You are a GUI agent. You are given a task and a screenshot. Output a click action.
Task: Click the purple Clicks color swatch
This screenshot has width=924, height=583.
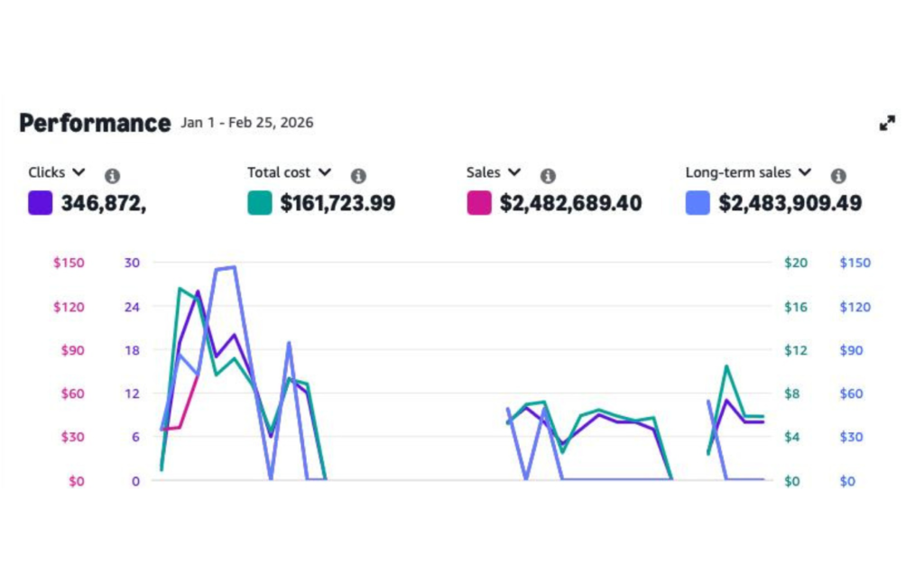pos(41,203)
